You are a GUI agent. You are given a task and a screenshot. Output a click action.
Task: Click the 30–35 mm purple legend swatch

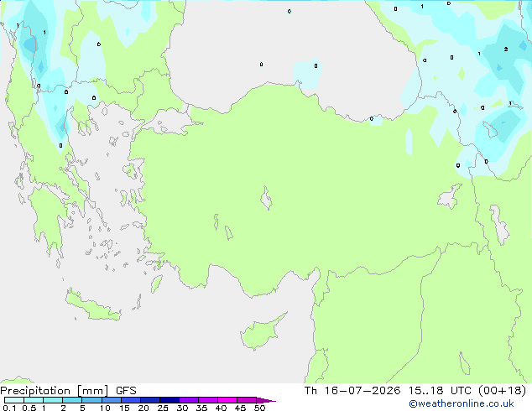tap(189, 400)
